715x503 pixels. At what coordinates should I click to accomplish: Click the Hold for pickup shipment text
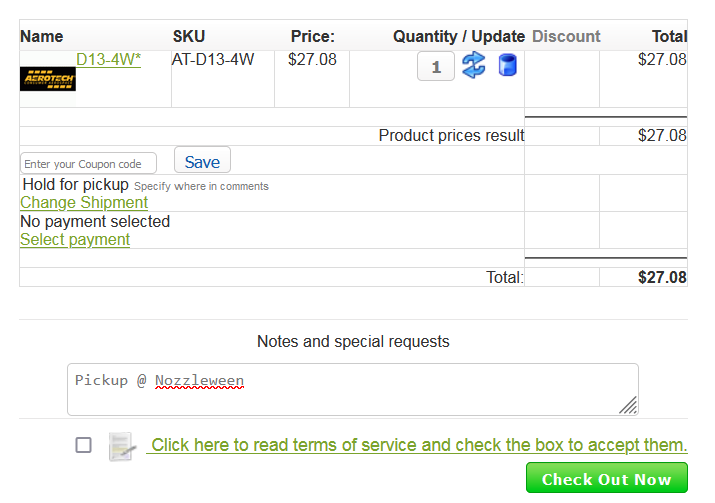(76, 185)
